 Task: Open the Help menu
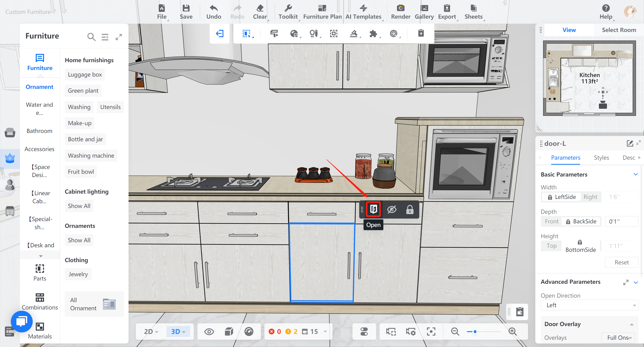tap(606, 12)
